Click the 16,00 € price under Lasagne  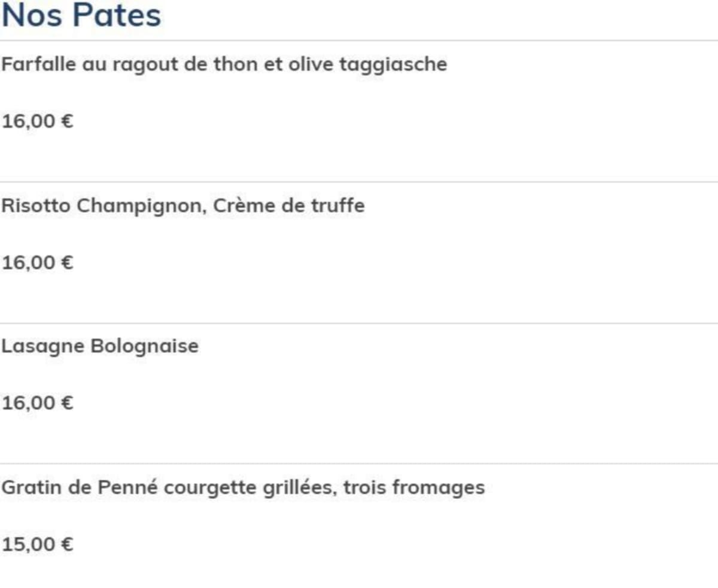38,403
